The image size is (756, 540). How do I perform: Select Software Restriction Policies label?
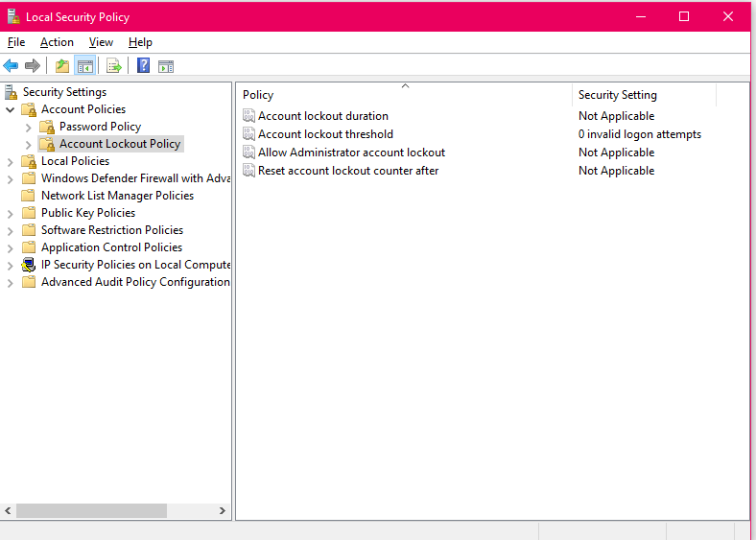point(112,230)
